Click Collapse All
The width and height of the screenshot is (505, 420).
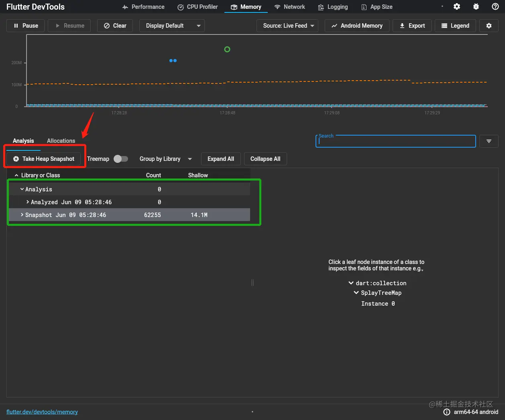tap(265, 159)
